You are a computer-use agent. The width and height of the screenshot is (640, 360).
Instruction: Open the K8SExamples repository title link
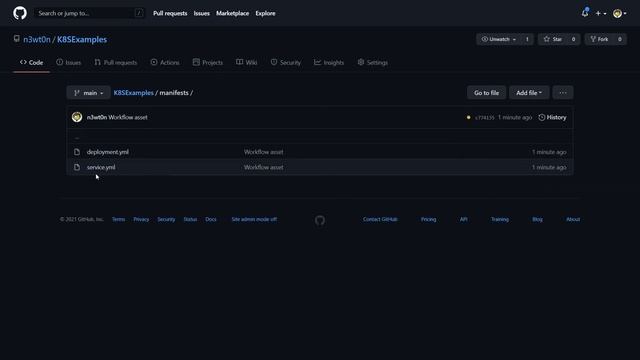click(x=82, y=40)
